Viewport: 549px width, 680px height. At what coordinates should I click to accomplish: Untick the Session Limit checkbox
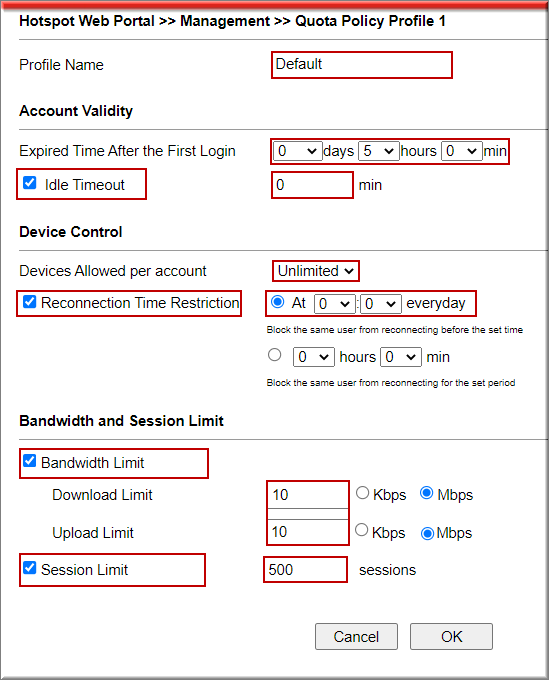pos(29,567)
